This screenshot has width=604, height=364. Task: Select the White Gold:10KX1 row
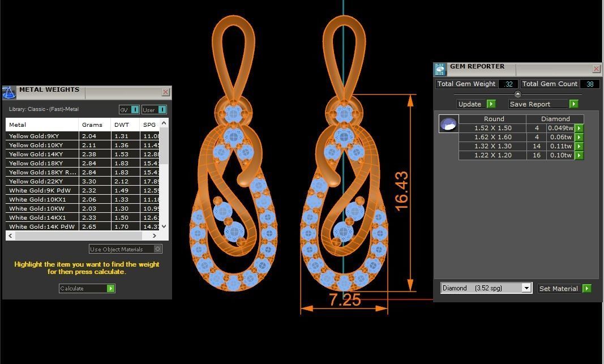click(83, 199)
